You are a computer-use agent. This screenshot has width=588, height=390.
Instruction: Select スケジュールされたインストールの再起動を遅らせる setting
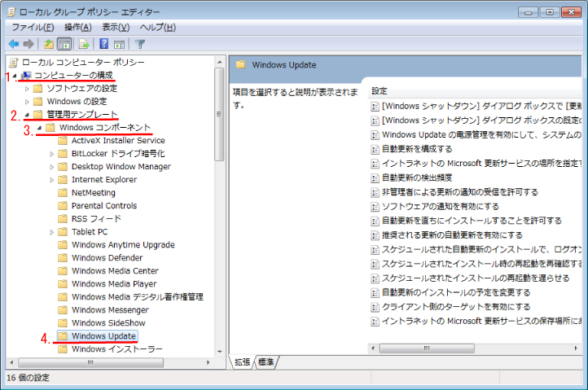(x=476, y=278)
